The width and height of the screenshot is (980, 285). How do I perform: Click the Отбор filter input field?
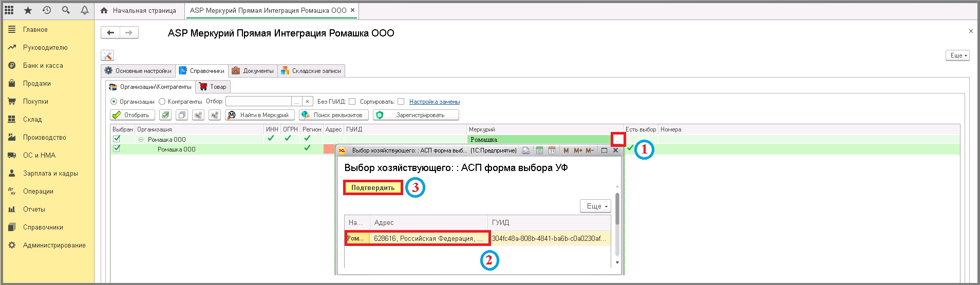pos(258,102)
